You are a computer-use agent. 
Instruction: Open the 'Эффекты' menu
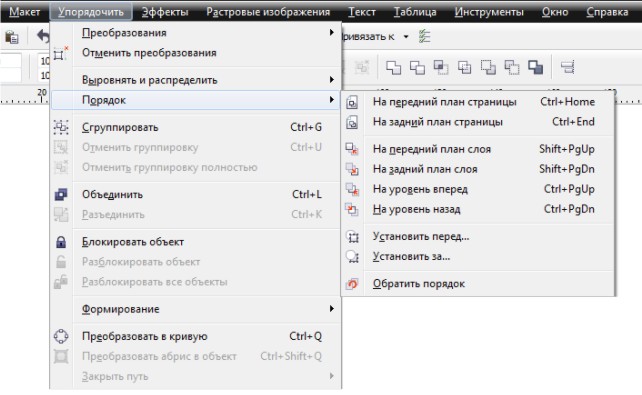(x=165, y=12)
